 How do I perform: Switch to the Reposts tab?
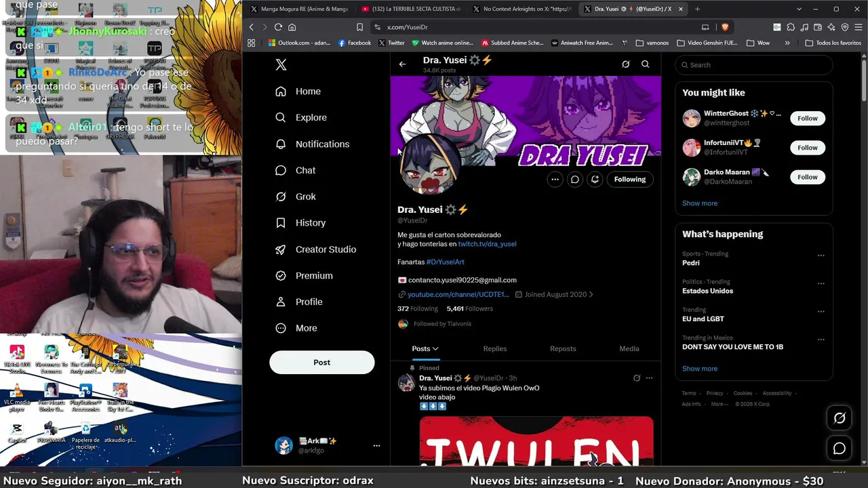coord(563,349)
